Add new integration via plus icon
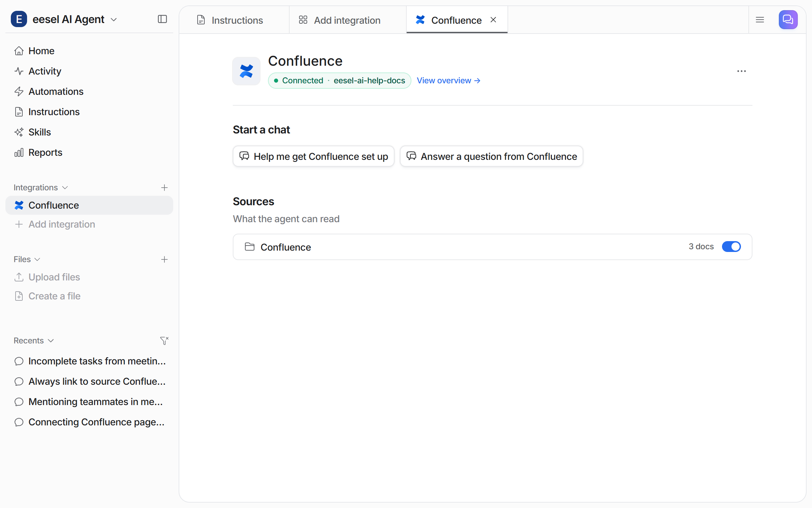Screen dimensions: 812x508 (164, 188)
